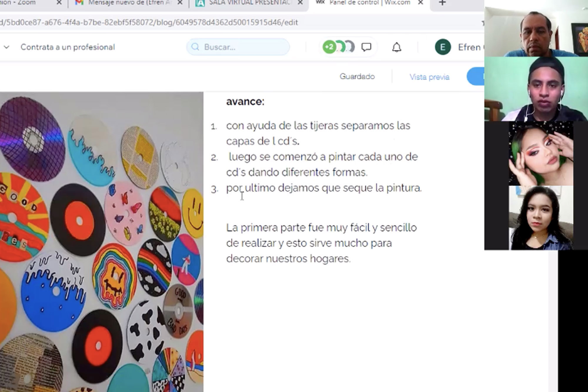
Task: Expand the chevron beside Contrata a un profesional
Action: (x=6, y=47)
